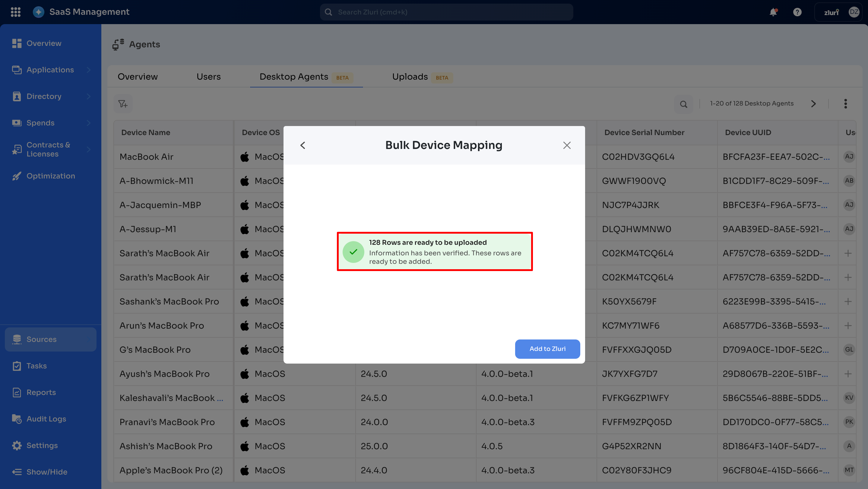
Task: Click the Add to Zluri button
Action: [x=547, y=349]
